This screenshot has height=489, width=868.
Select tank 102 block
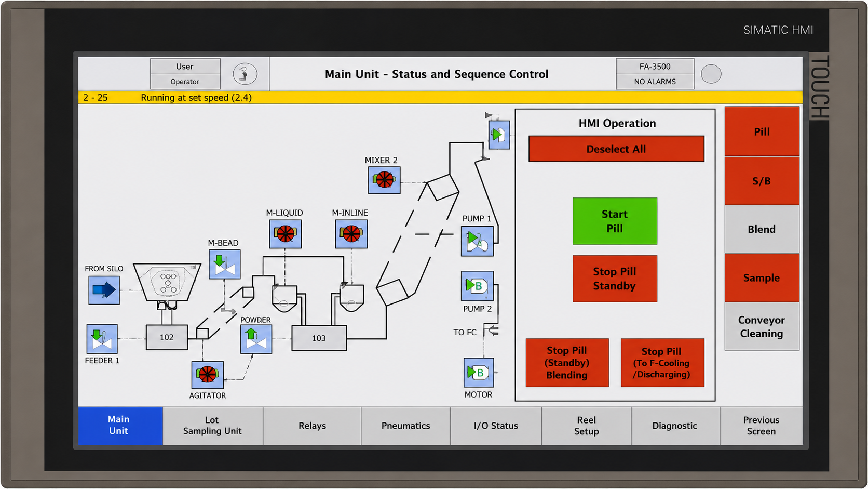coord(167,337)
